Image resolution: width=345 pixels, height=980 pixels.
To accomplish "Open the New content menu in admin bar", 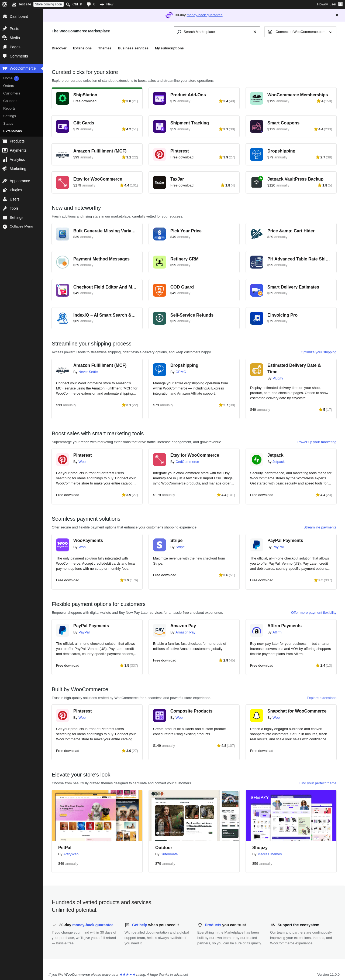I will click(x=106, y=4).
